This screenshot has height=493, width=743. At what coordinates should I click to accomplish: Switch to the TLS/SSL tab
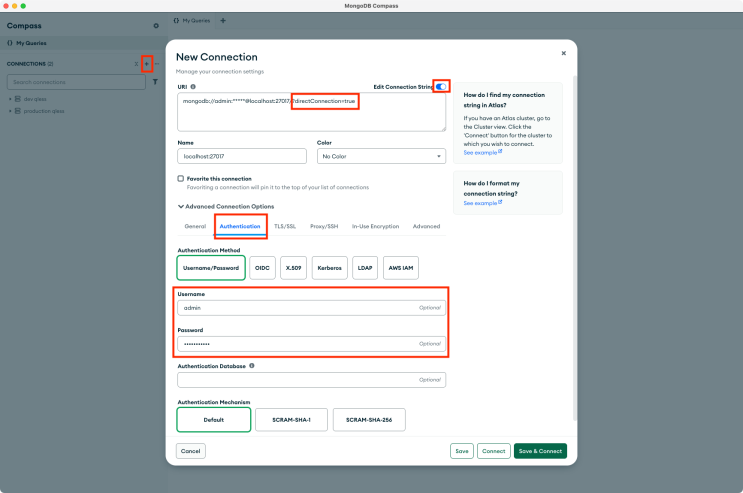(285, 226)
